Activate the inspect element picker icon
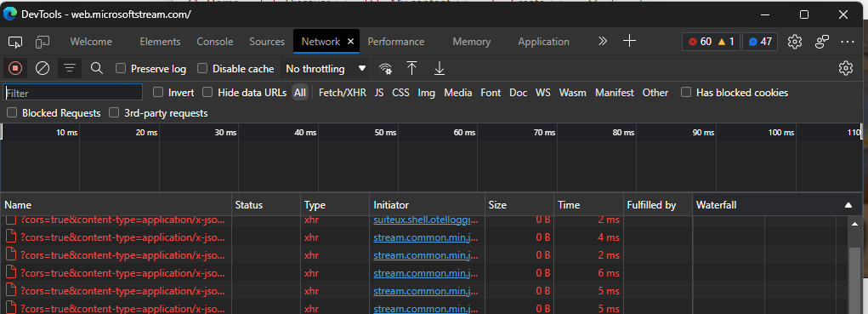This screenshot has width=868, height=314. pos(15,42)
